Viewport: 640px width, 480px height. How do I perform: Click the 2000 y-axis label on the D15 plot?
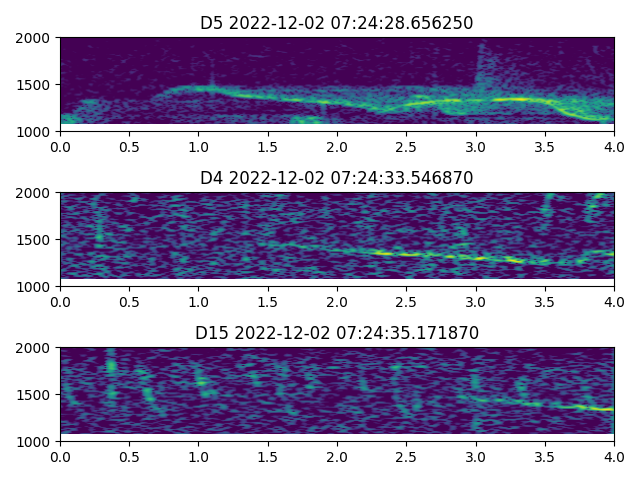pos(37,348)
